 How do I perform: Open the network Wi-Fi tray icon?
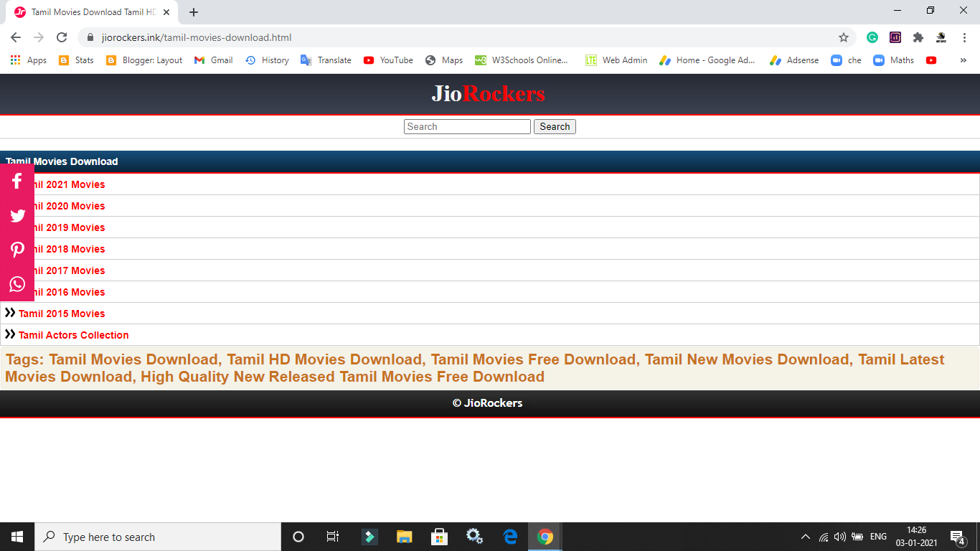[824, 537]
